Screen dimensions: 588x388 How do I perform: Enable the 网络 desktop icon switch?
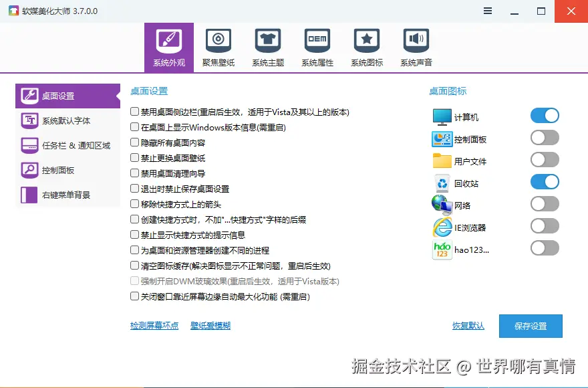(x=545, y=204)
